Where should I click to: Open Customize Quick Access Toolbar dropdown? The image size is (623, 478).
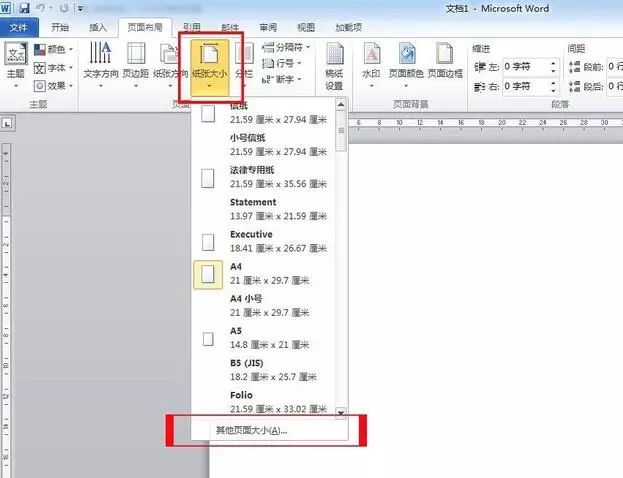80,8
